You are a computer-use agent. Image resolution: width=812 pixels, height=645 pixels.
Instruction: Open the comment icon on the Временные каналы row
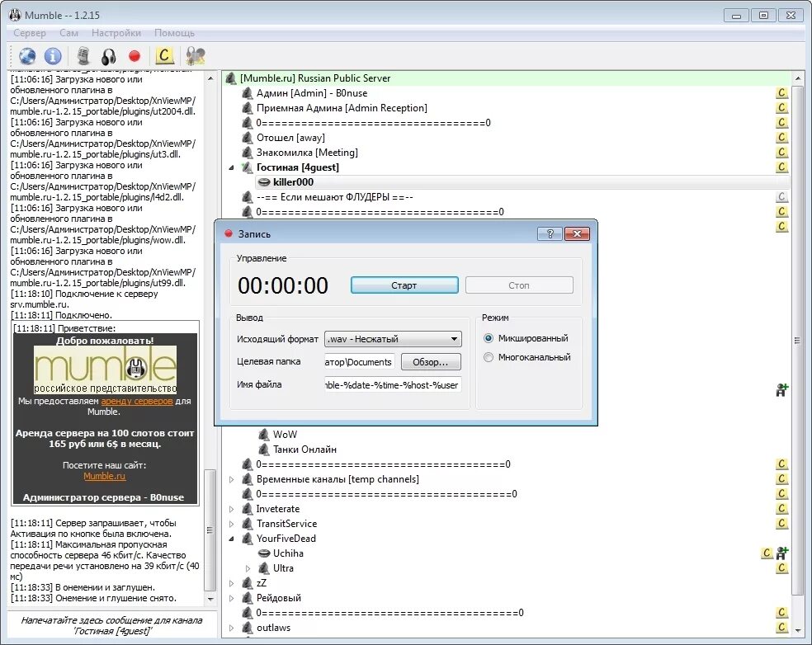[782, 479]
